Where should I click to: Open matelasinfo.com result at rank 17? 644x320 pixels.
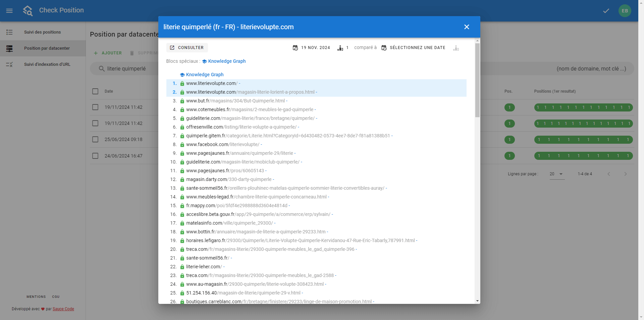point(229,223)
